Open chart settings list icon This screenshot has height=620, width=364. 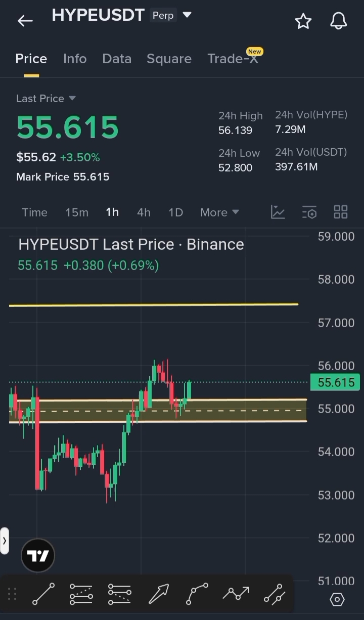click(x=309, y=212)
